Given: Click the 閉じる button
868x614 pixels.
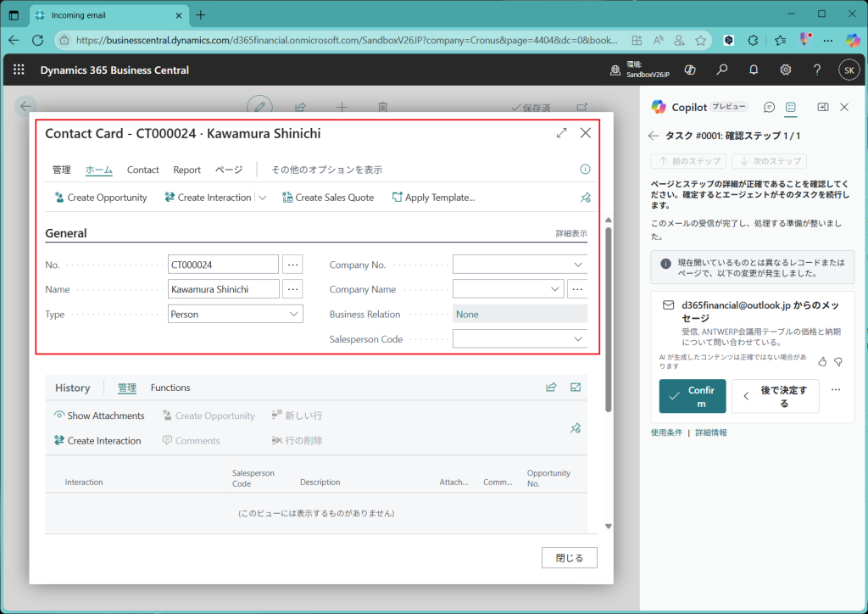Looking at the screenshot, I should [x=569, y=557].
